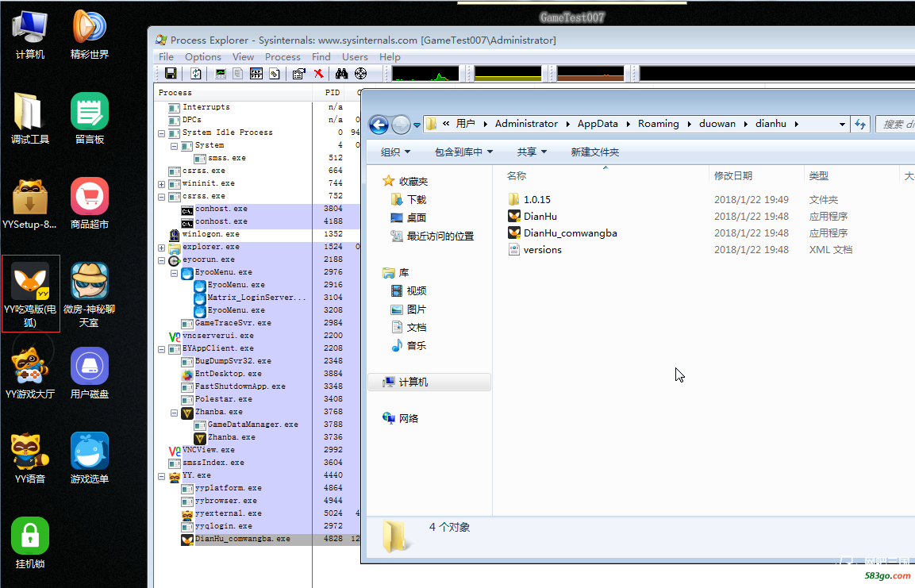
Task: Select the YYSetup installer desktop icon
Action: 30,204
